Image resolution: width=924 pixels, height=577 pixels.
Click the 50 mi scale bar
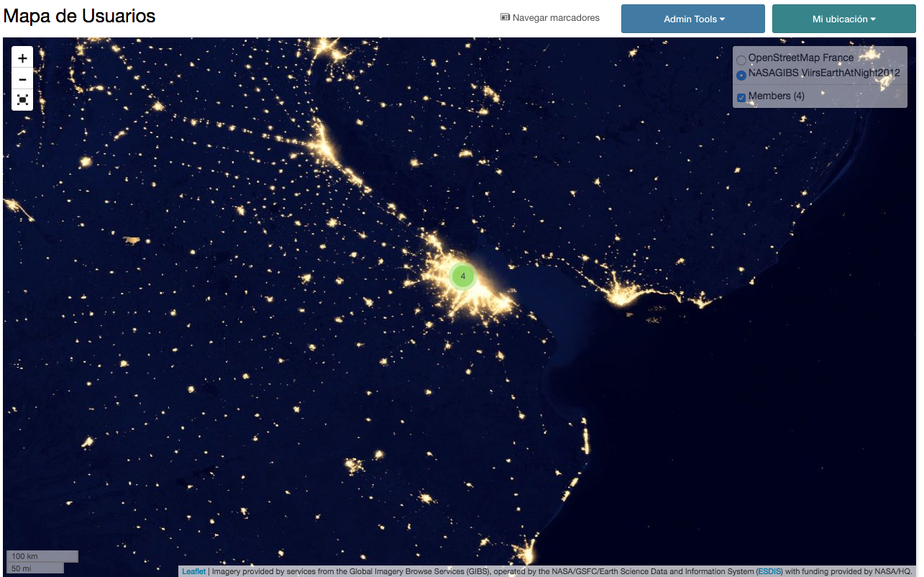(35, 568)
